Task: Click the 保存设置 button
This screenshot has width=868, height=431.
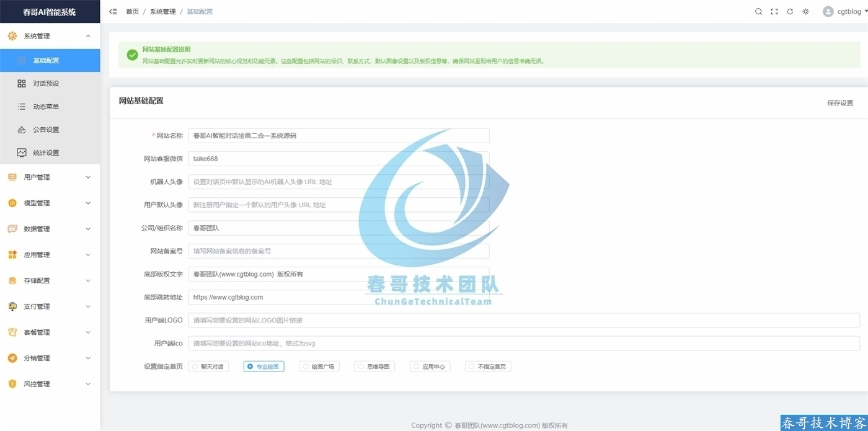Action: (839, 103)
